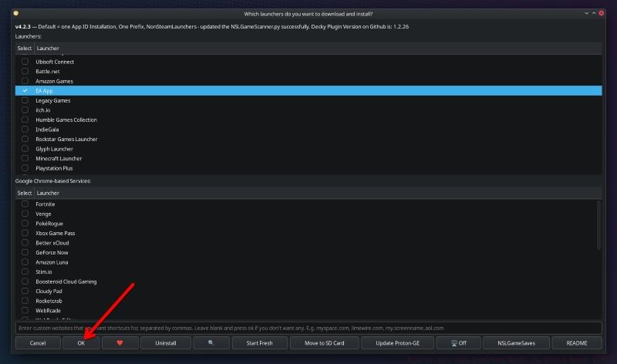Click the custom websites text field

(x=308, y=328)
